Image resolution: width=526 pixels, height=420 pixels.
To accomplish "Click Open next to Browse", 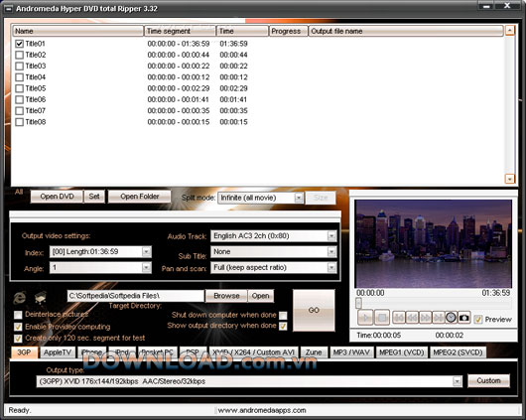I will [261, 296].
